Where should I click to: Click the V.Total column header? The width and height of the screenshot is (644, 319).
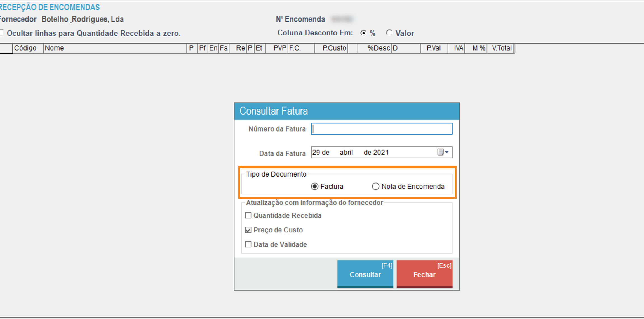click(x=501, y=48)
